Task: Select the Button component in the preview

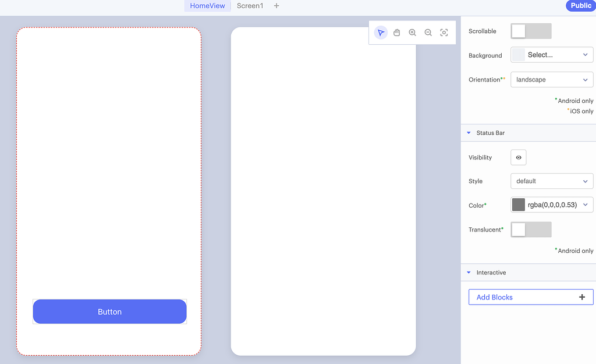Action: click(109, 312)
